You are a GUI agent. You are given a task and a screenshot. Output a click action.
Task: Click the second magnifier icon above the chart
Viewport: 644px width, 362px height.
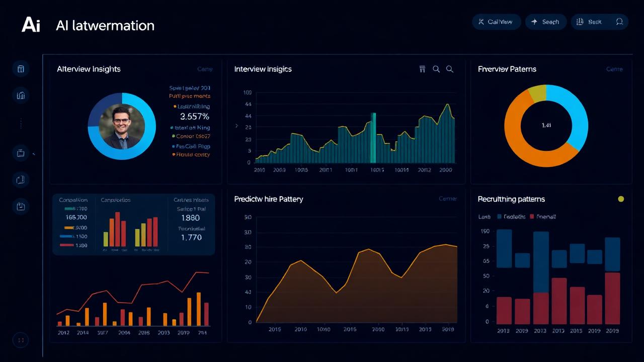(x=449, y=69)
